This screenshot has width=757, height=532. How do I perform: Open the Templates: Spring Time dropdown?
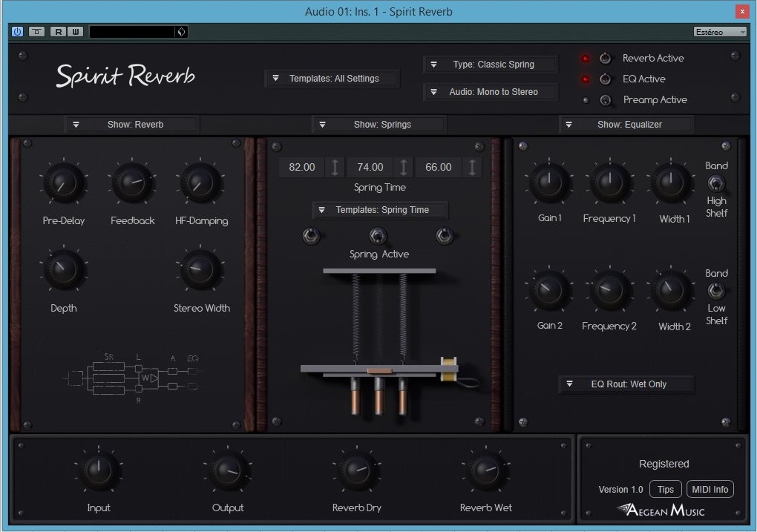pos(380,210)
